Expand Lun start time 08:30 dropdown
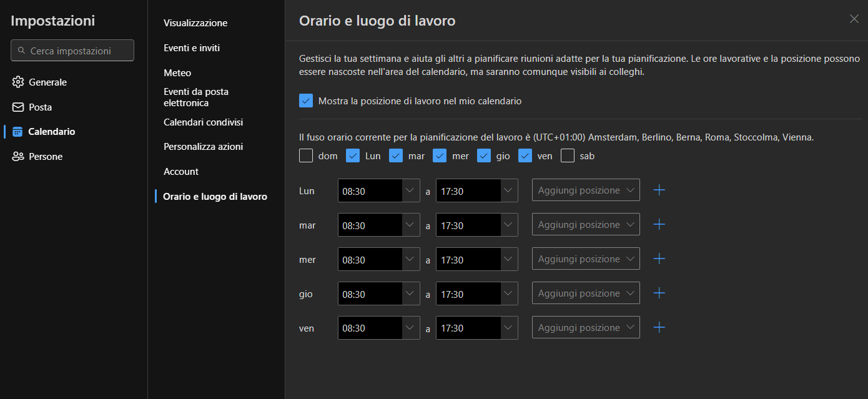Image resolution: width=868 pixels, height=399 pixels. pos(410,190)
